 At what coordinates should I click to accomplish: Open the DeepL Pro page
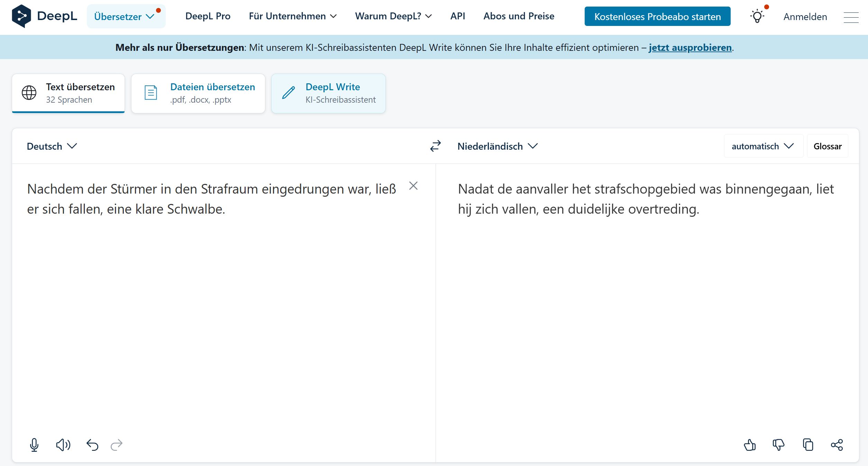tap(208, 16)
